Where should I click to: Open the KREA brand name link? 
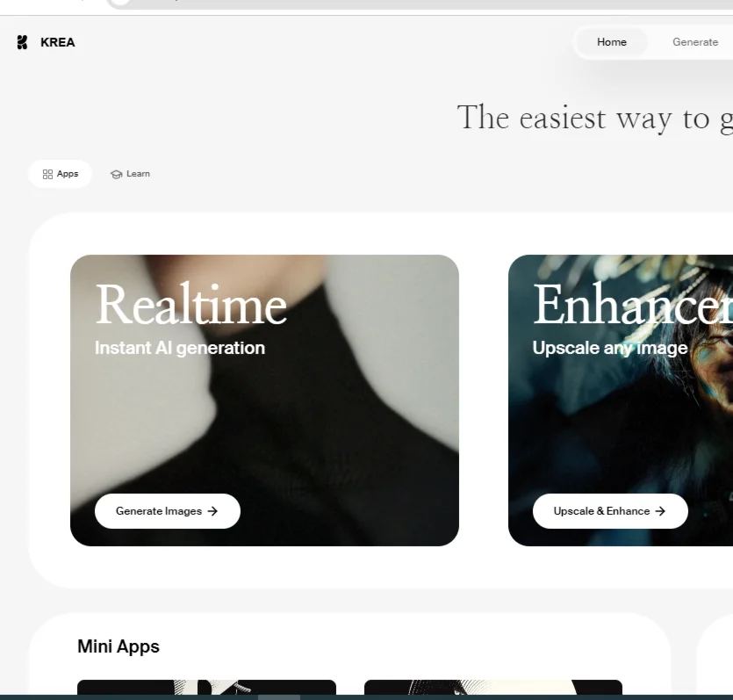click(x=58, y=42)
